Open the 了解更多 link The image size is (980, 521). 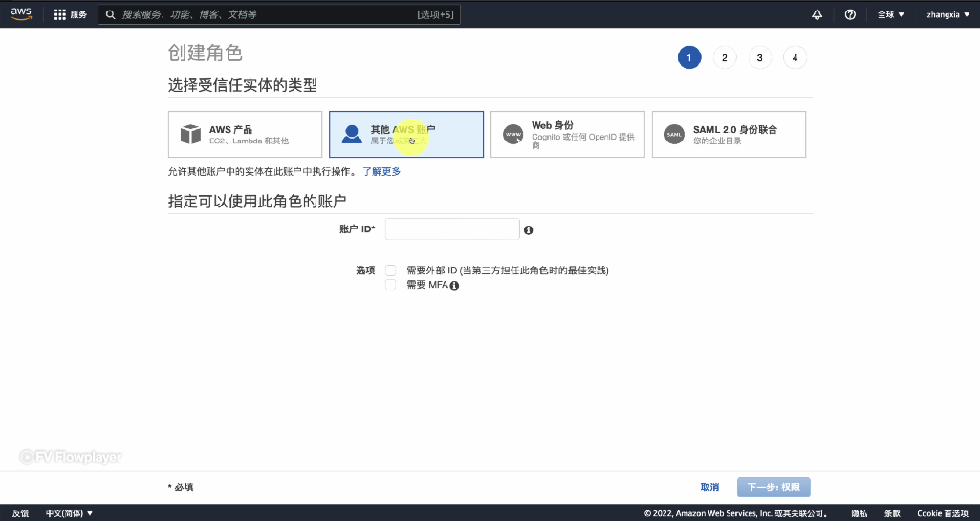[381, 171]
